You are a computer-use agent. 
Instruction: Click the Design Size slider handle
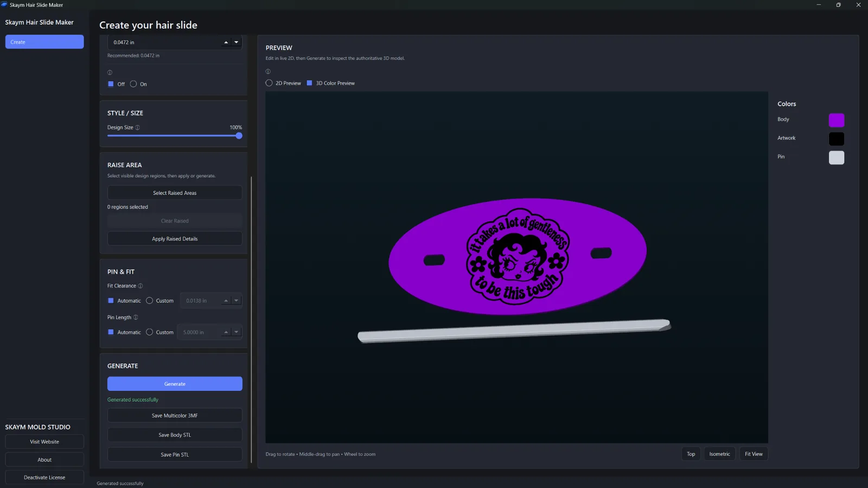239,136
